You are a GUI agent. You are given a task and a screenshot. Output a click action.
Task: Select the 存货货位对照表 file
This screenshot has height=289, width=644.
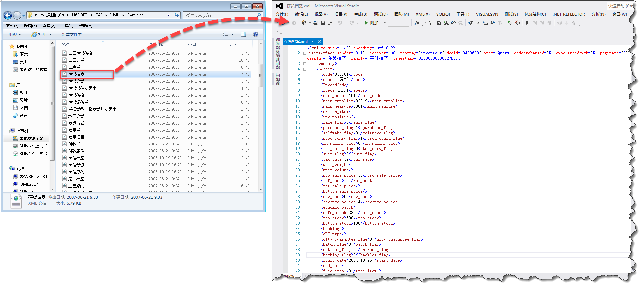[x=79, y=88]
